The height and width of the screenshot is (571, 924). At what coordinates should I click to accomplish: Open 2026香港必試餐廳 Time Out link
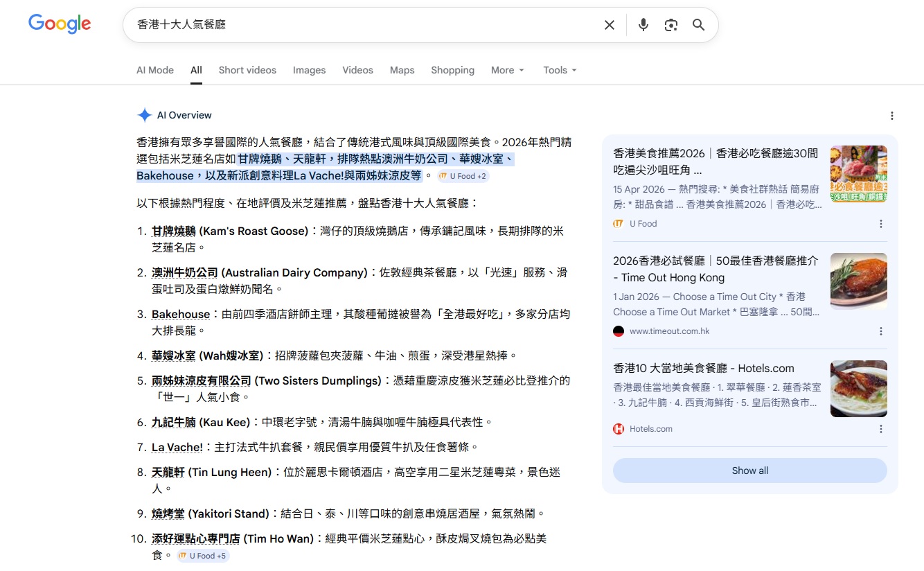[x=716, y=269]
